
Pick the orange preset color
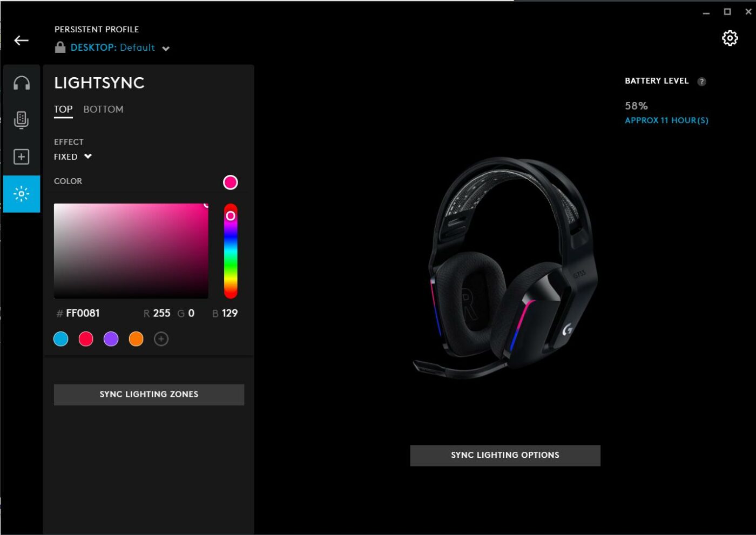(x=136, y=339)
